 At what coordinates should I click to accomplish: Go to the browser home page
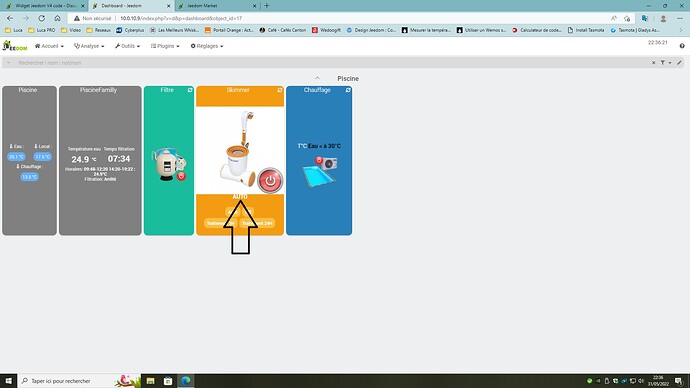pos(58,18)
